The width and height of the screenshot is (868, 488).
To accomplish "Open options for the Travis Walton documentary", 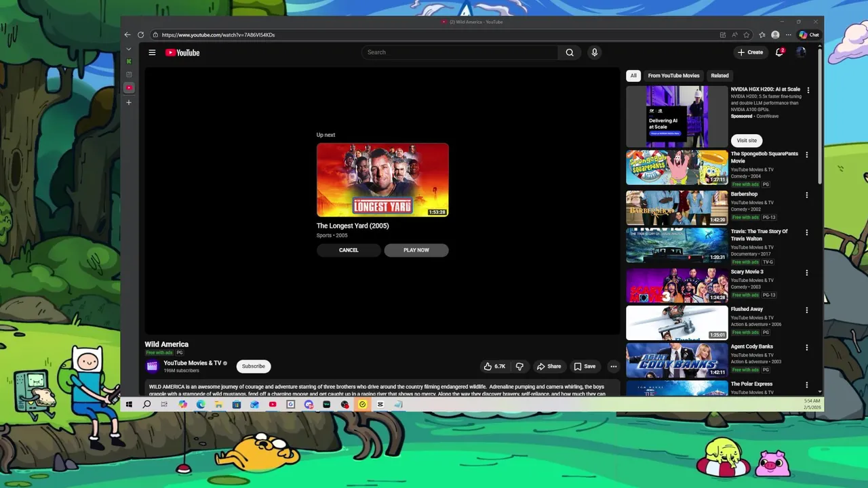I will coord(807,232).
